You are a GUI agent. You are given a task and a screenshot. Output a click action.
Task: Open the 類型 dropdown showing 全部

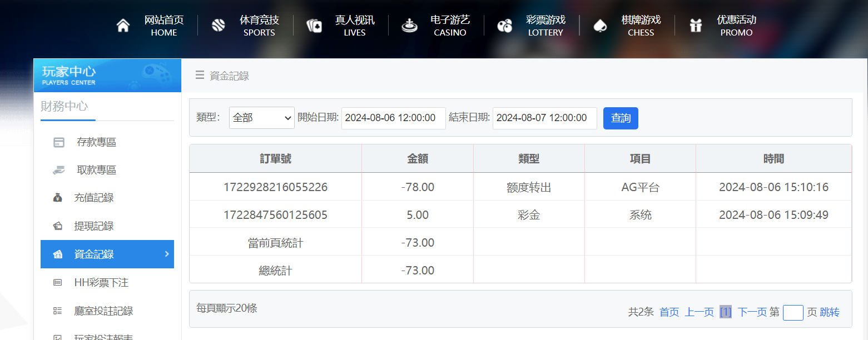(261, 118)
